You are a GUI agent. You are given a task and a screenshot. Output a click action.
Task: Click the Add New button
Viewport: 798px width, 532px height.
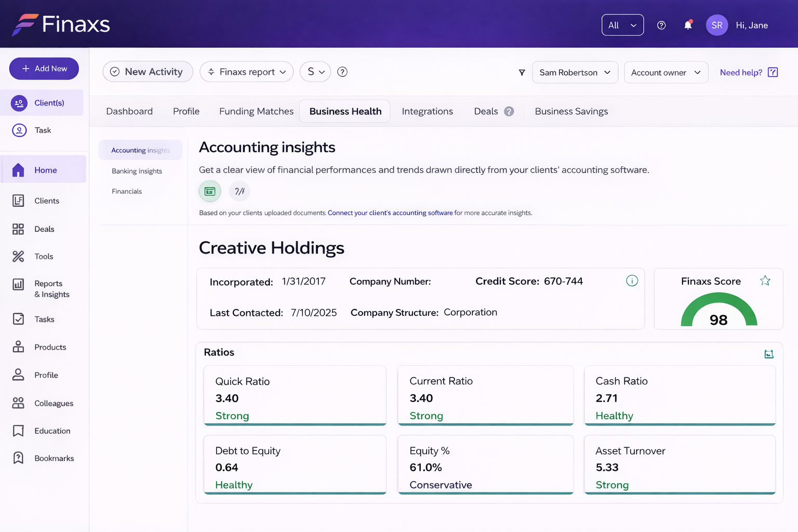click(44, 69)
